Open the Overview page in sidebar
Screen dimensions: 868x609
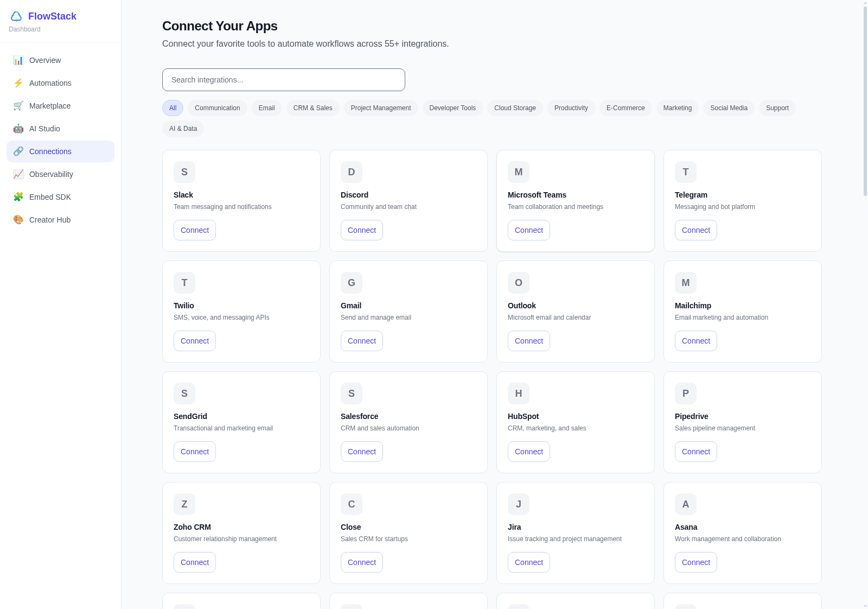pos(60,60)
